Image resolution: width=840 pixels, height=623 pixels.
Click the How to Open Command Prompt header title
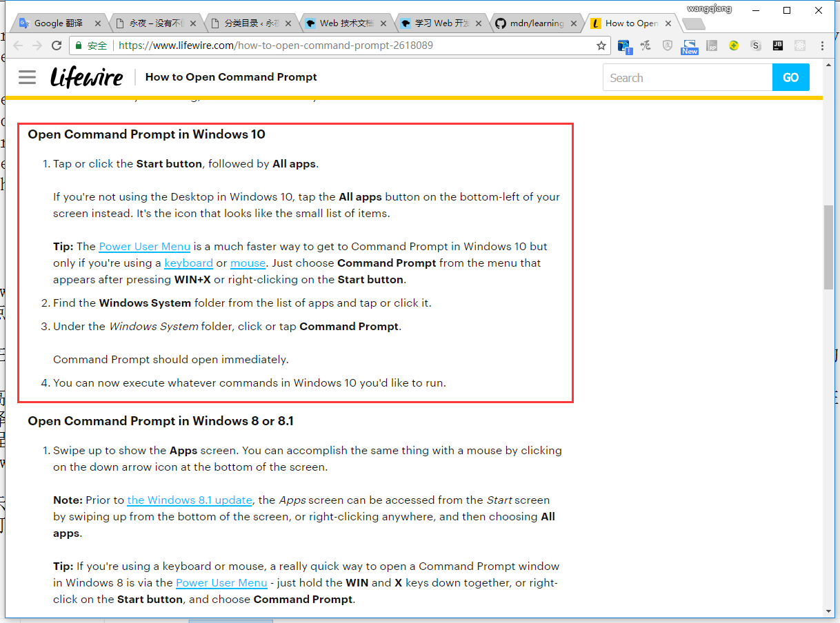231,77
